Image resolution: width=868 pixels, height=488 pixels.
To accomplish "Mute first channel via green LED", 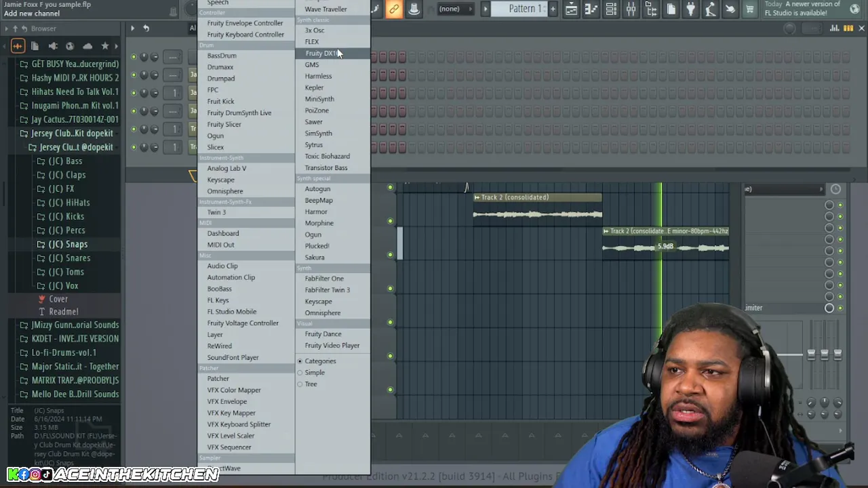I will [x=134, y=57].
